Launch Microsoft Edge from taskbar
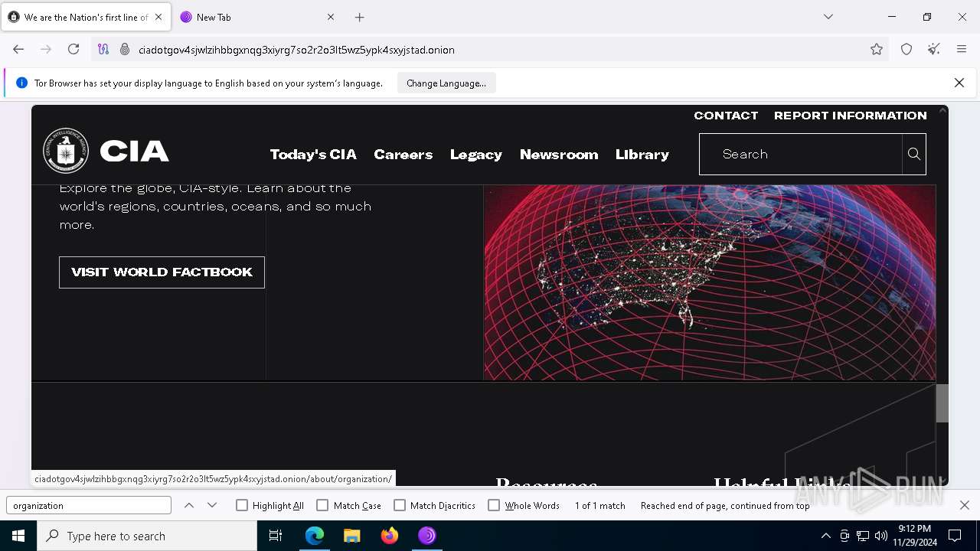The width and height of the screenshot is (980, 551). (x=315, y=536)
